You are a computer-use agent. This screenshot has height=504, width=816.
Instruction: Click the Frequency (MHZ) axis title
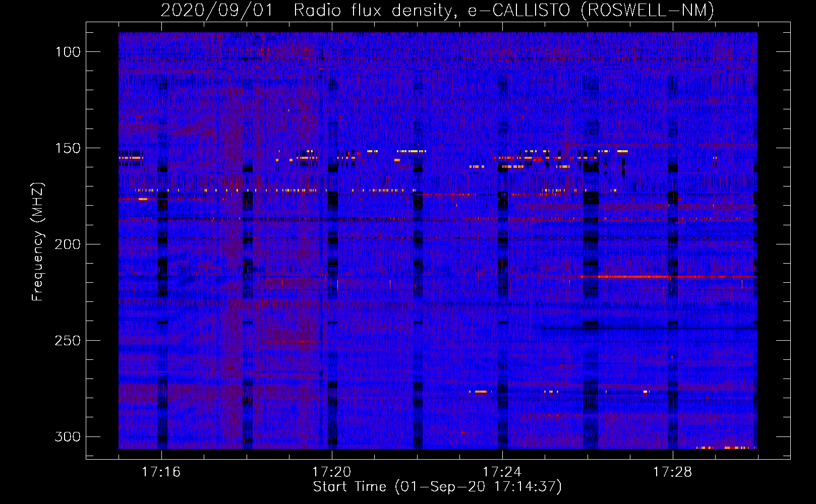[38, 241]
